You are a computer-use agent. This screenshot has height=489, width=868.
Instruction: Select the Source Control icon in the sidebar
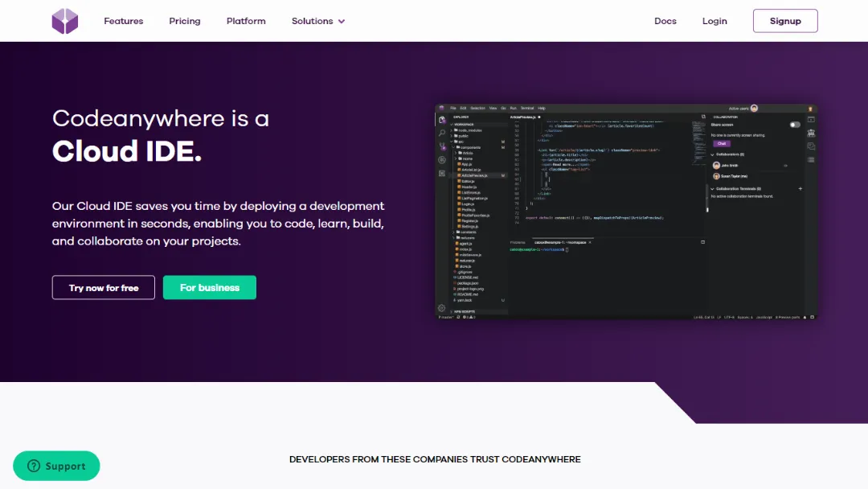[x=440, y=144]
